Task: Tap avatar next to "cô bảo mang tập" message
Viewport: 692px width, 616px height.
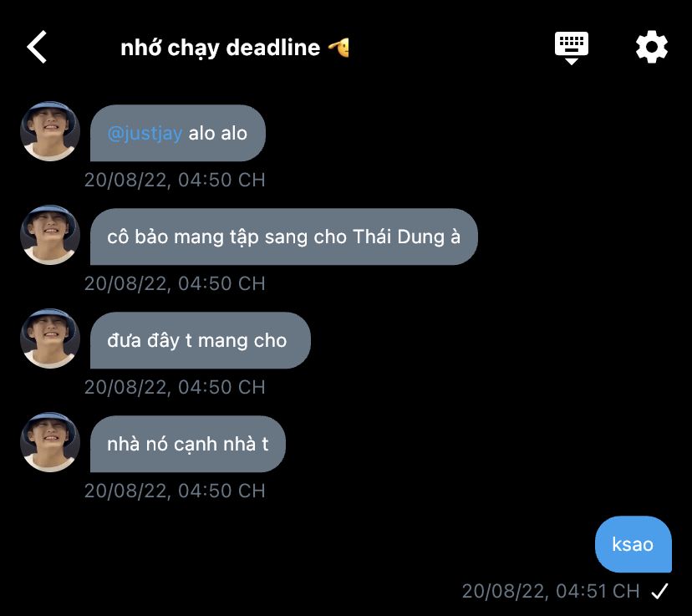Action: pos(50,235)
